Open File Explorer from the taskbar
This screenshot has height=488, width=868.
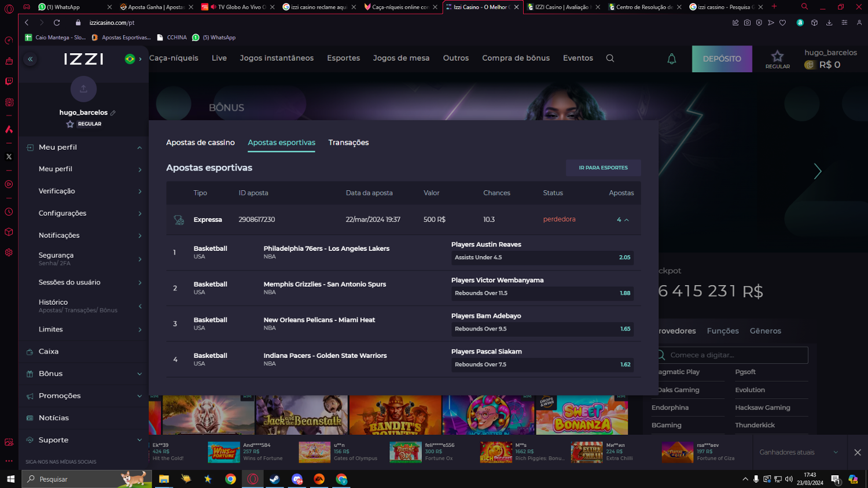(x=164, y=479)
